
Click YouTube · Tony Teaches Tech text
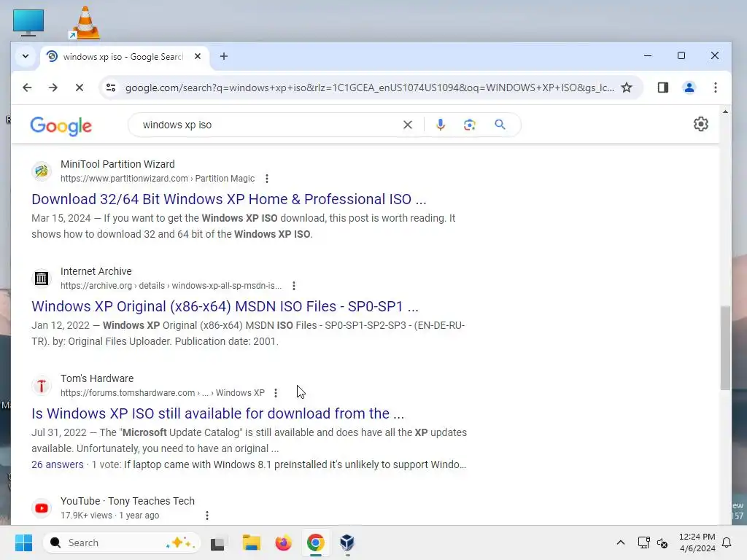[128, 501]
